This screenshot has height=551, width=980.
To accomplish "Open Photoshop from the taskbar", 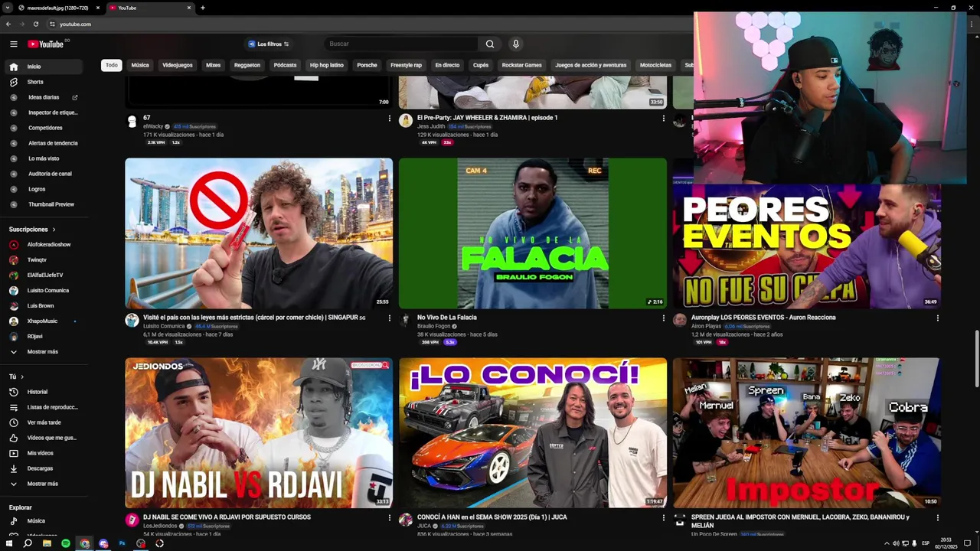I will click(x=122, y=543).
